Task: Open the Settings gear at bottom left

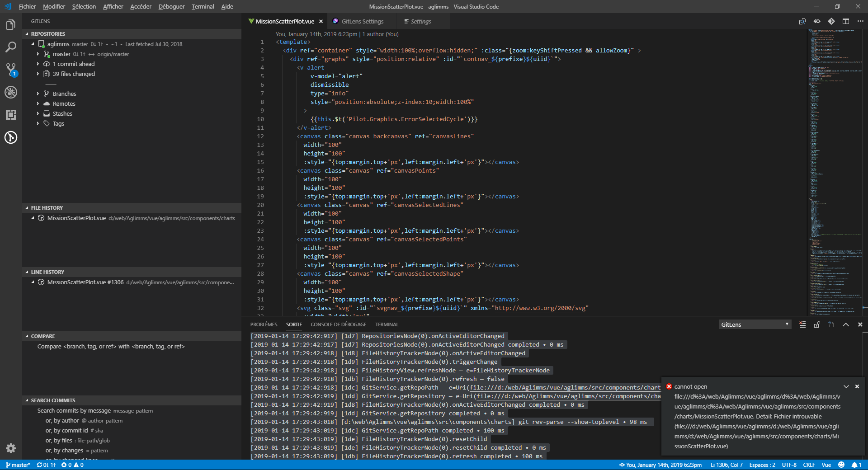Action: click(x=11, y=448)
